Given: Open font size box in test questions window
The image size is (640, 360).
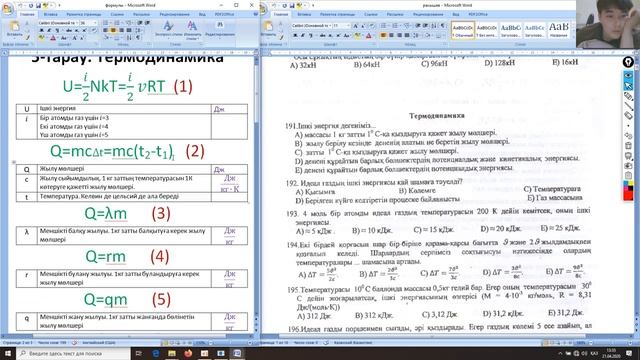Looking at the screenshot, I should pos(342,26).
